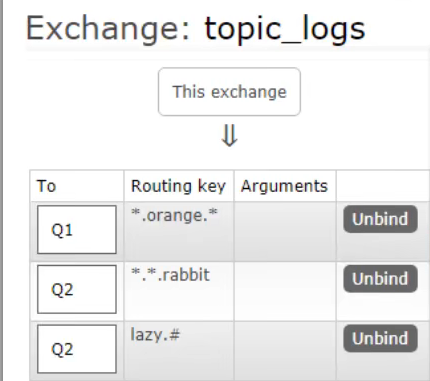Click Arguments cell in *.*.rabbit row
The width and height of the screenshot is (430, 381).
pos(285,291)
